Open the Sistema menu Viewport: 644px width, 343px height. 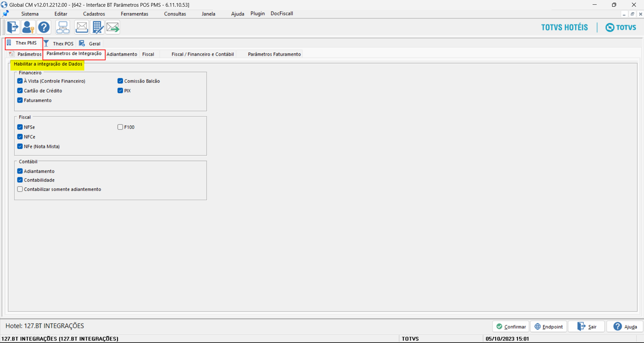point(30,14)
